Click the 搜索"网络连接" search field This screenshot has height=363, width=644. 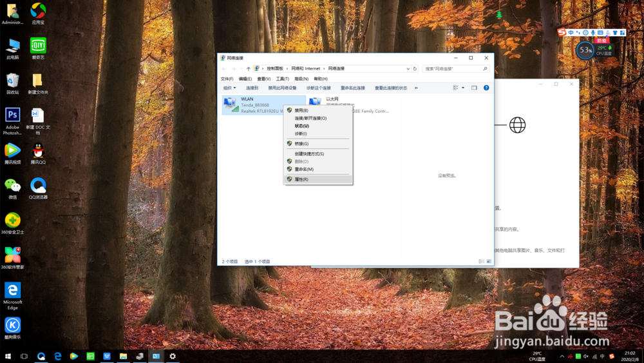(456, 68)
